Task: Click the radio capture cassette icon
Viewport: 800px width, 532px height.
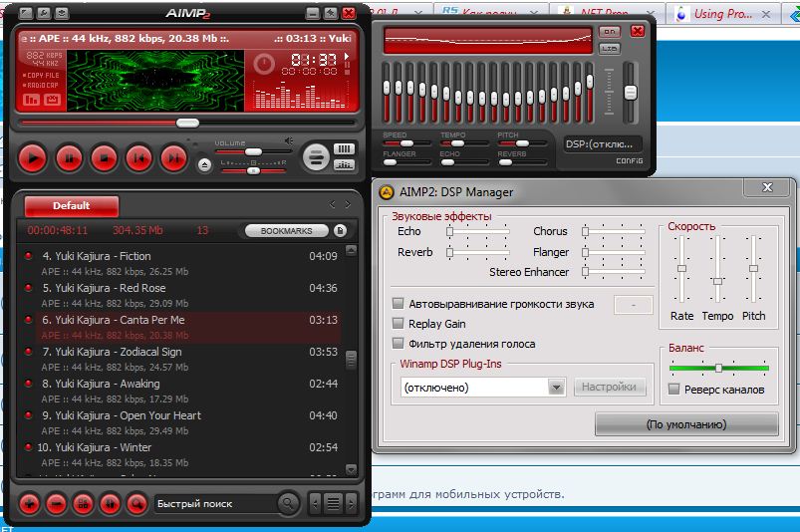Action: pyautogui.click(x=52, y=100)
